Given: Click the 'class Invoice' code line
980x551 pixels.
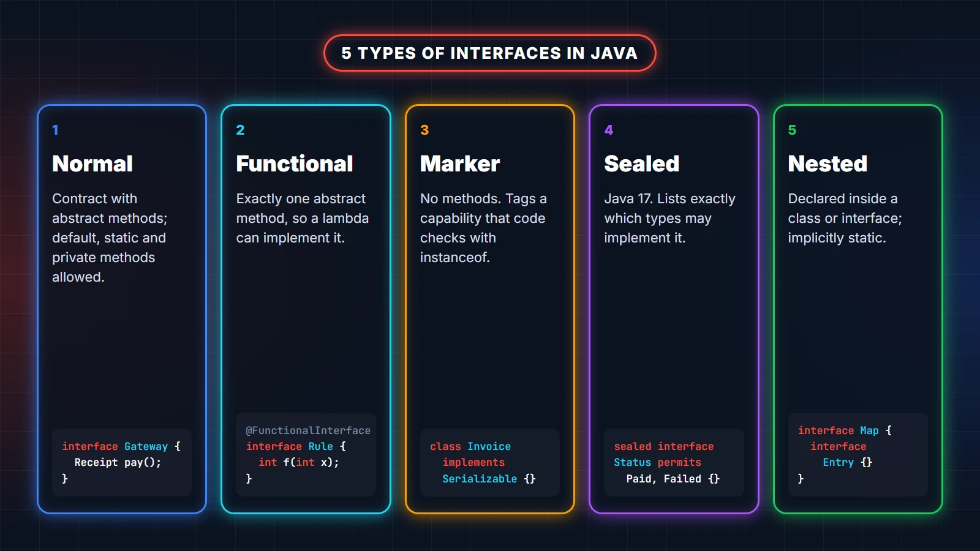Looking at the screenshot, I should (x=470, y=446).
